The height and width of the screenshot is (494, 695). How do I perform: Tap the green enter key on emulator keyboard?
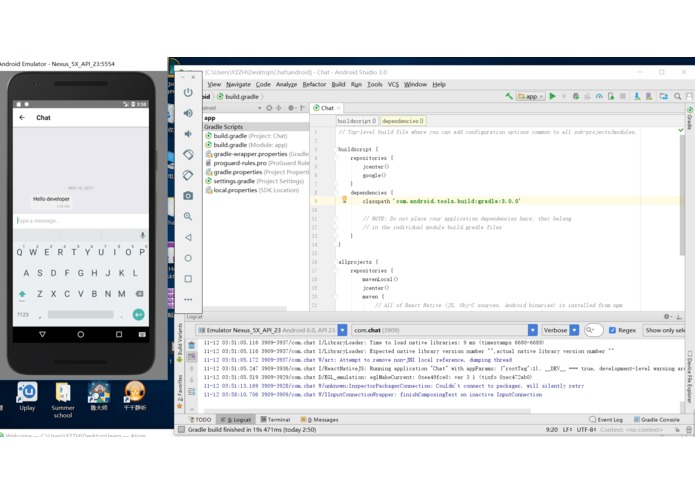coord(138,314)
